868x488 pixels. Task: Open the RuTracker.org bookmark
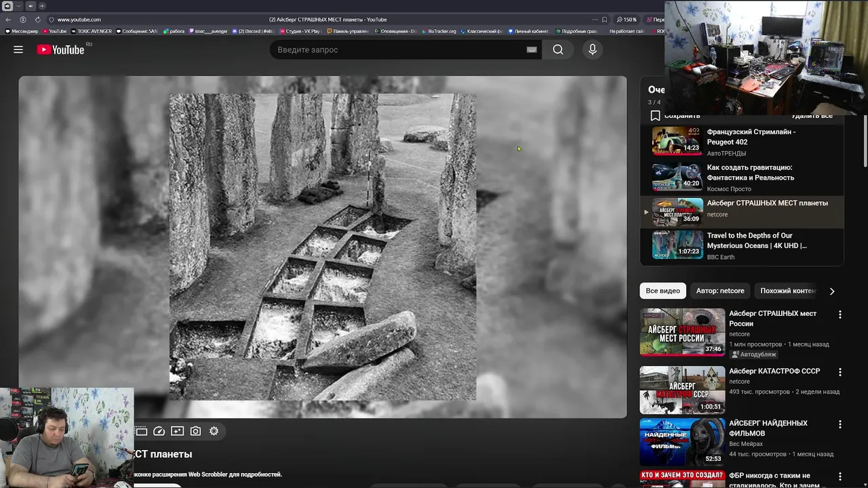pos(439,31)
